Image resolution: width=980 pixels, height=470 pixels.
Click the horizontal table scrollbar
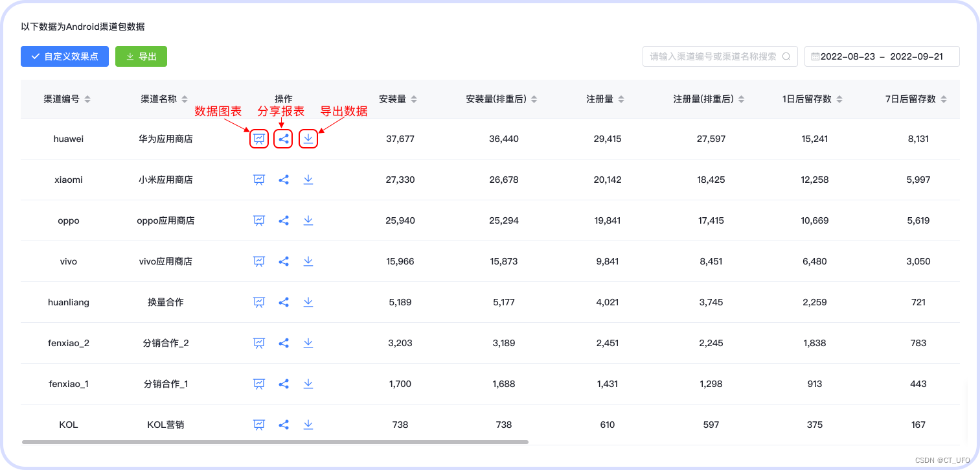click(275, 442)
